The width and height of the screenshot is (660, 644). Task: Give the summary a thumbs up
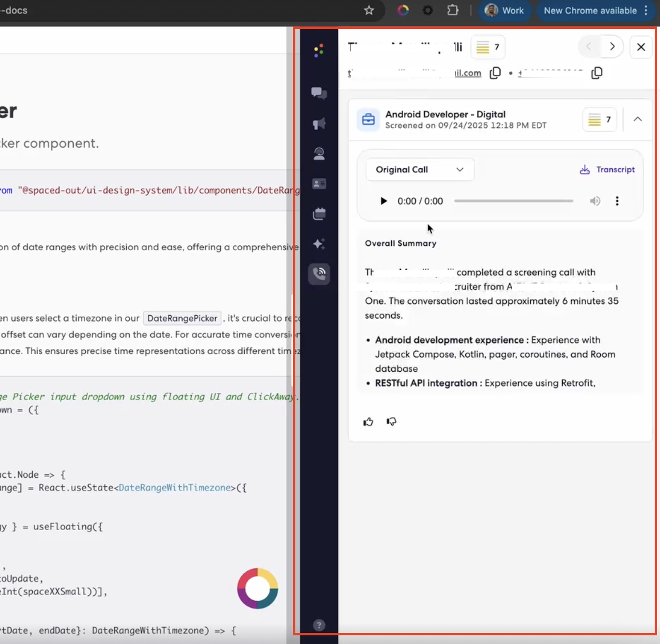(368, 422)
